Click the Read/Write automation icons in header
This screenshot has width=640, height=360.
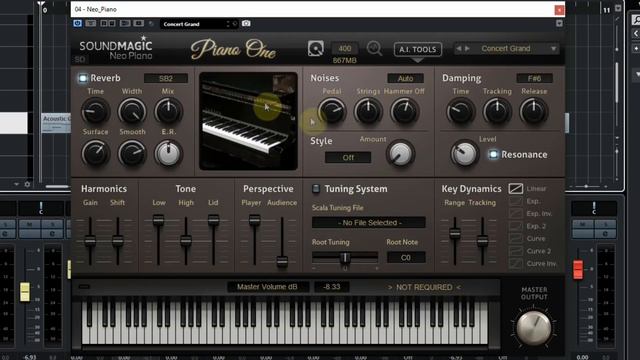click(108, 24)
